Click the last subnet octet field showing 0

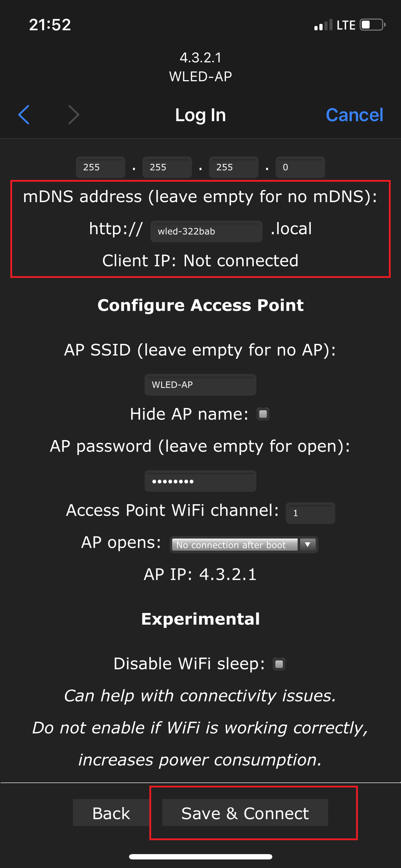click(x=300, y=167)
